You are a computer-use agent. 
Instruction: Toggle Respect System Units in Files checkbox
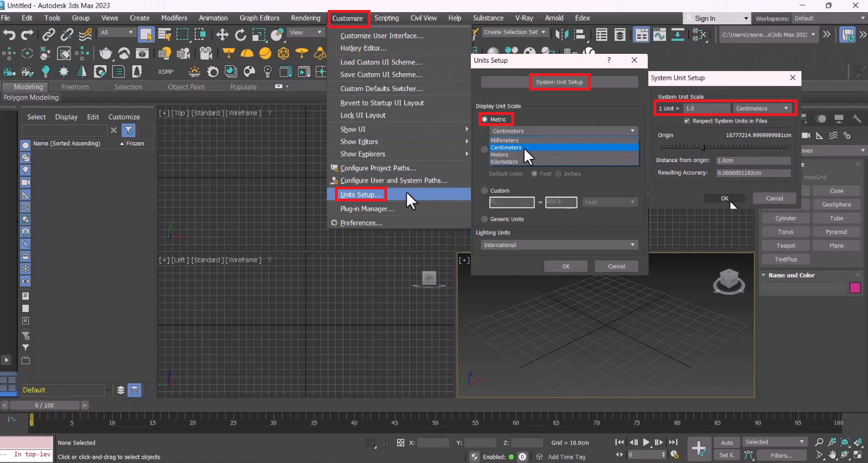point(687,121)
